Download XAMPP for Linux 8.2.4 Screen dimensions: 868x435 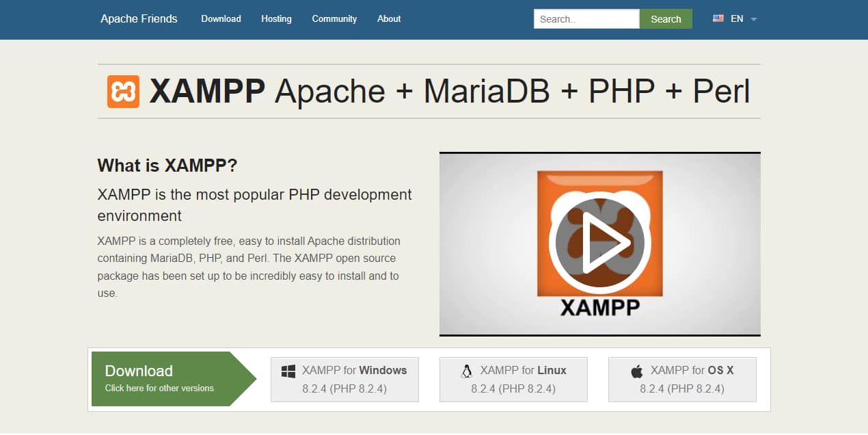[513, 378]
